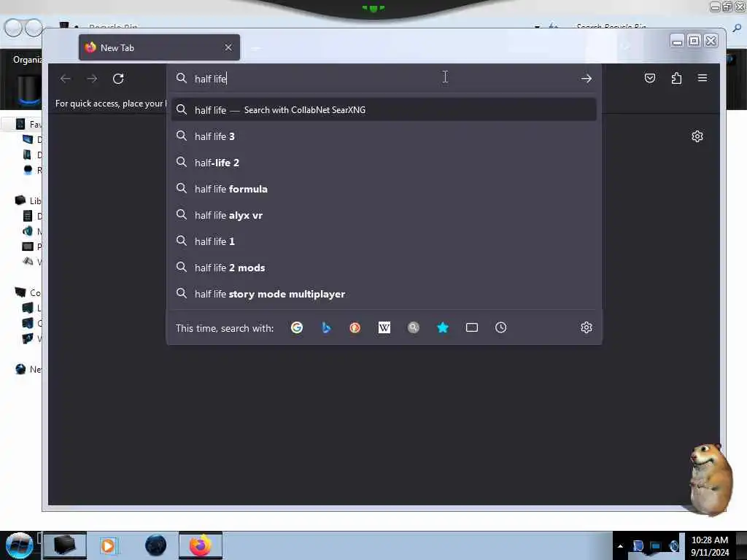747x560 pixels.
Task: Click the taskbar clock showing 10:28 AM
Action: point(710,546)
